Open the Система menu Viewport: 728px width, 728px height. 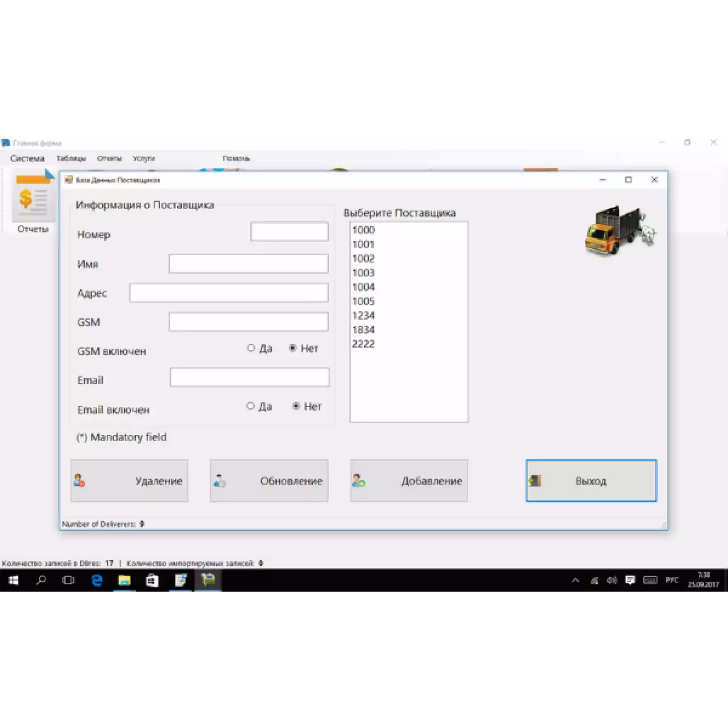pyautogui.click(x=27, y=159)
